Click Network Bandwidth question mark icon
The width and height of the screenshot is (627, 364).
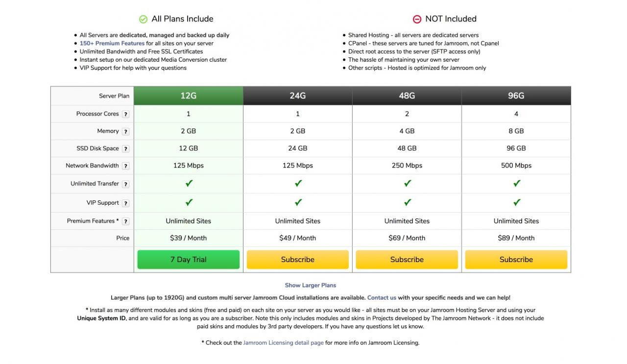[126, 166]
